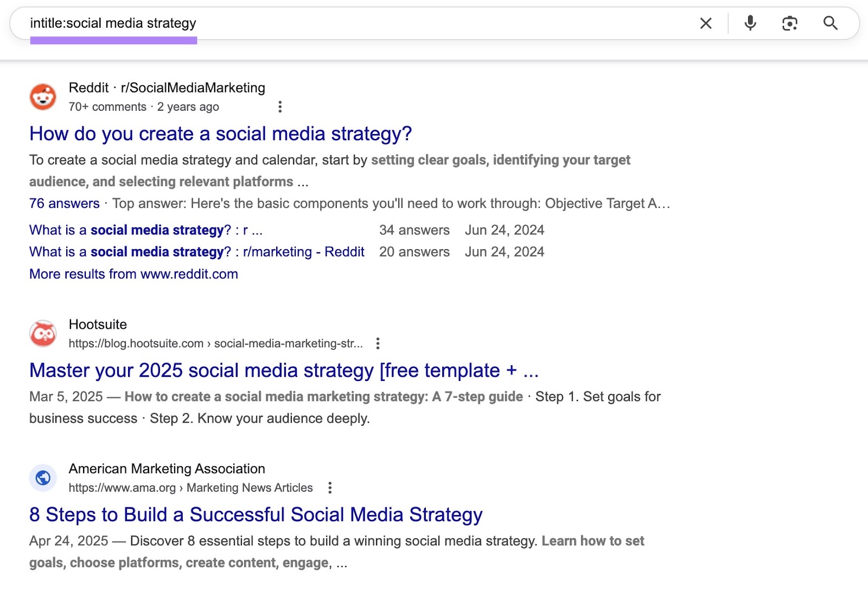The height and width of the screenshot is (592, 868).
Task: Click the 'Reddit · r/SocialMediaMarketing' source name
Action: [167, 88]
